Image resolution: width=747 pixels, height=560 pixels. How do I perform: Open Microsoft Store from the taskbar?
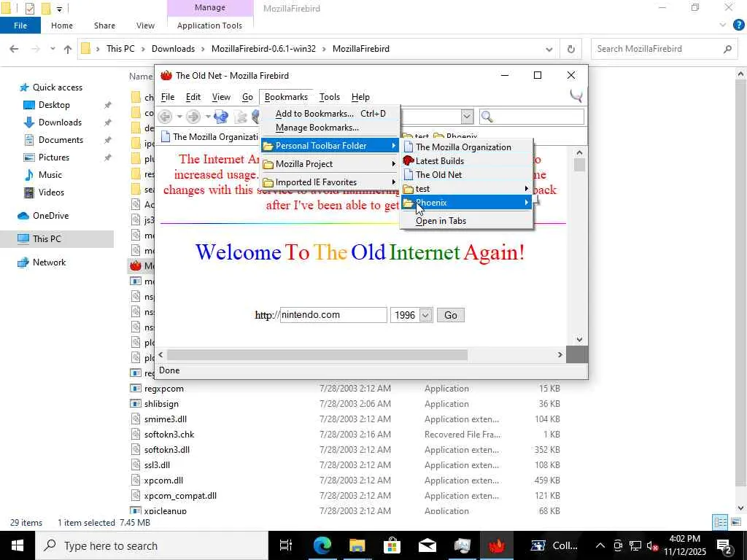click(392, 545)
